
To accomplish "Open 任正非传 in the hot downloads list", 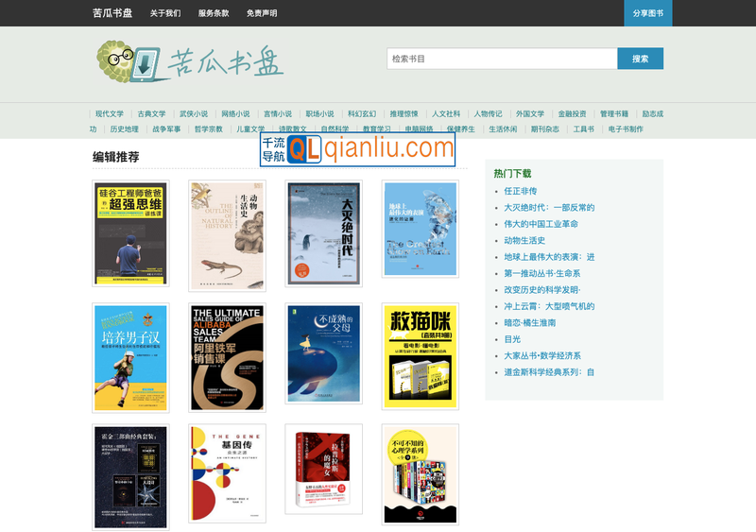I will pyautogui.click(x=520, y=191).
